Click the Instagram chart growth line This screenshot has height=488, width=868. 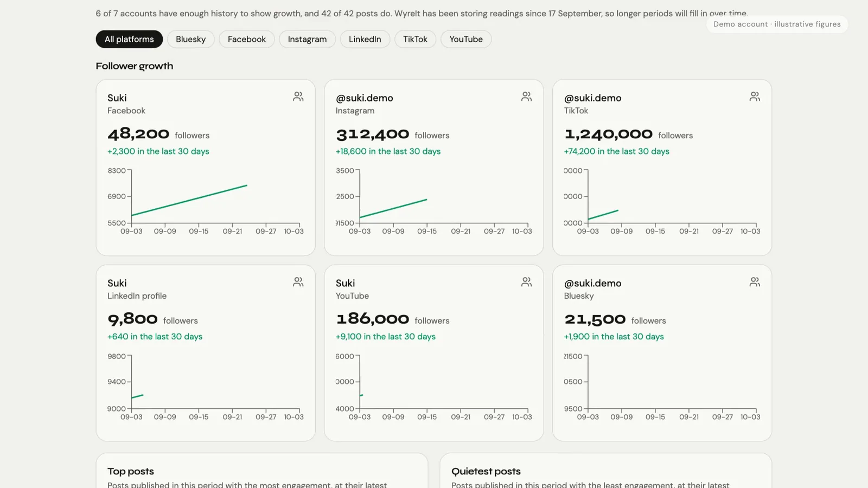pos(393,208)
